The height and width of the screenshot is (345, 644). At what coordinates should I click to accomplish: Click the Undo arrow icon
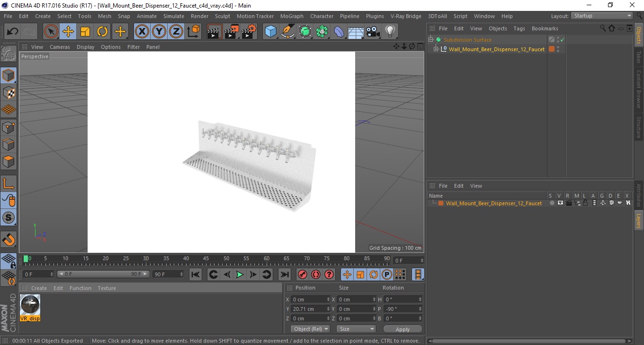click(13, 32)
